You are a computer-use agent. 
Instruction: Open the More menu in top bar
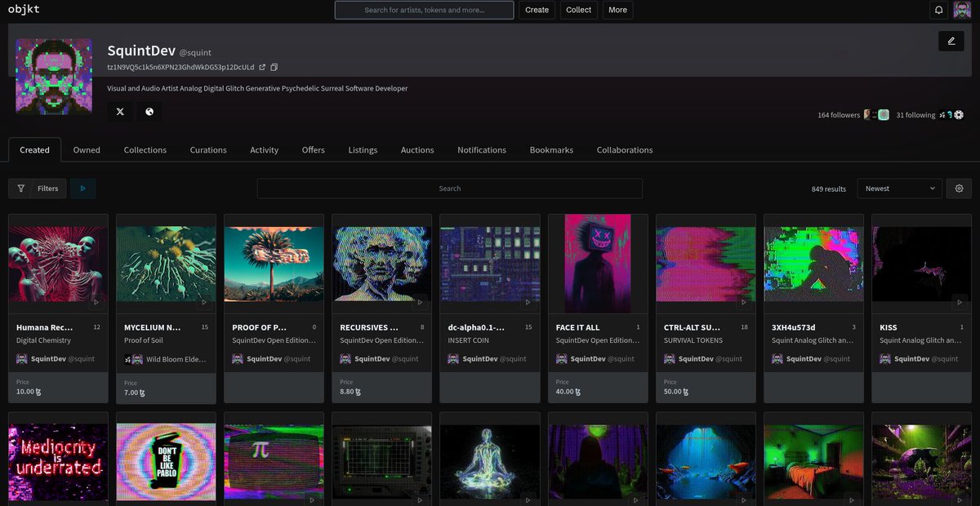617,10
